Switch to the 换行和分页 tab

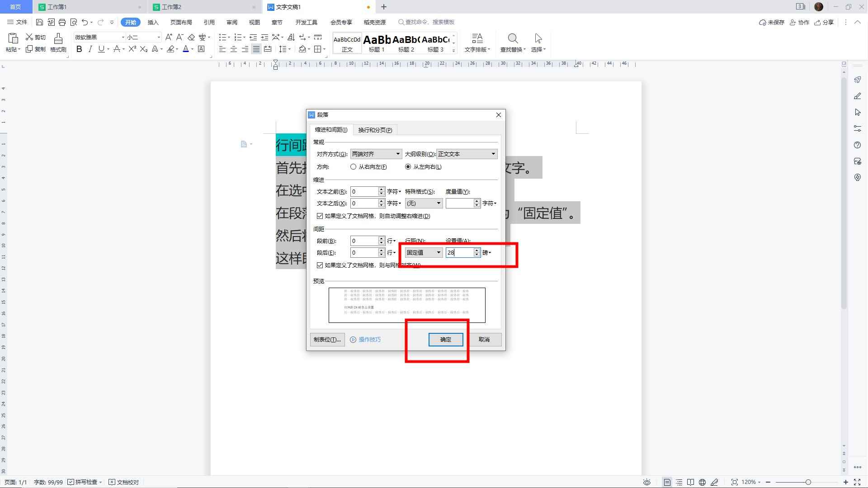375,130
